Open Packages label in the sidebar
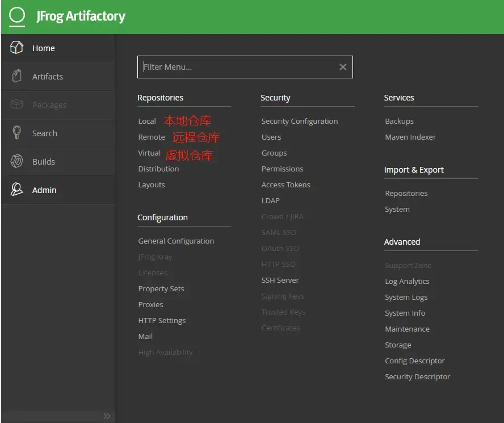 49,105
